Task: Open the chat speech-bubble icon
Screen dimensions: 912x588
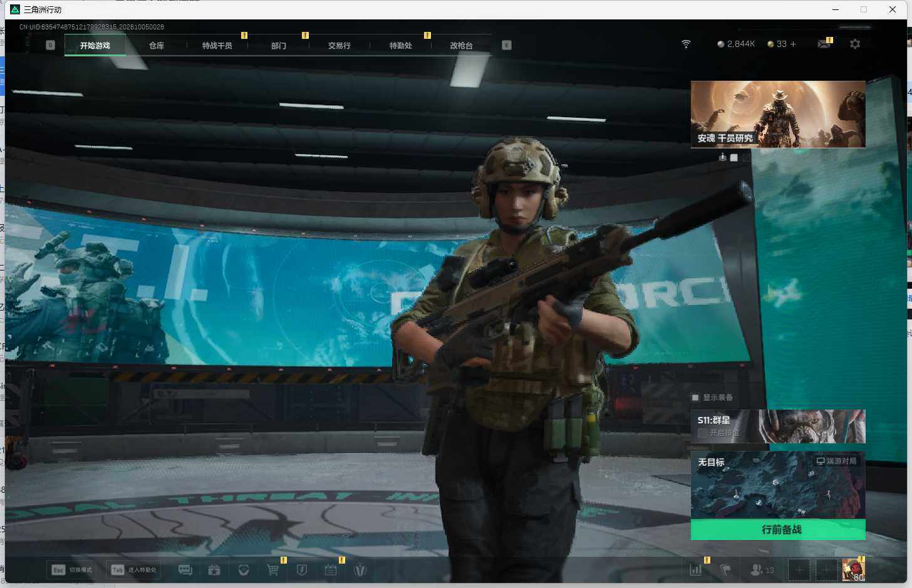Action: click(185, 570)
